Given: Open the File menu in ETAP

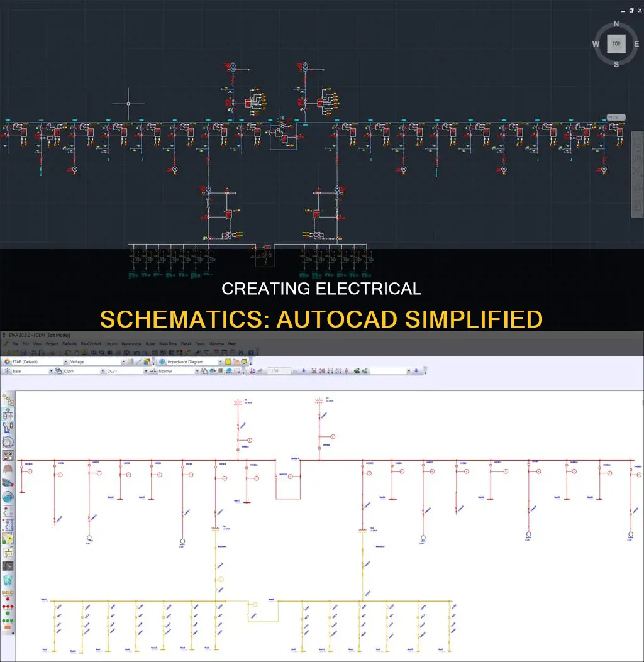Looking at the screenshot, I should coord(15,344).
